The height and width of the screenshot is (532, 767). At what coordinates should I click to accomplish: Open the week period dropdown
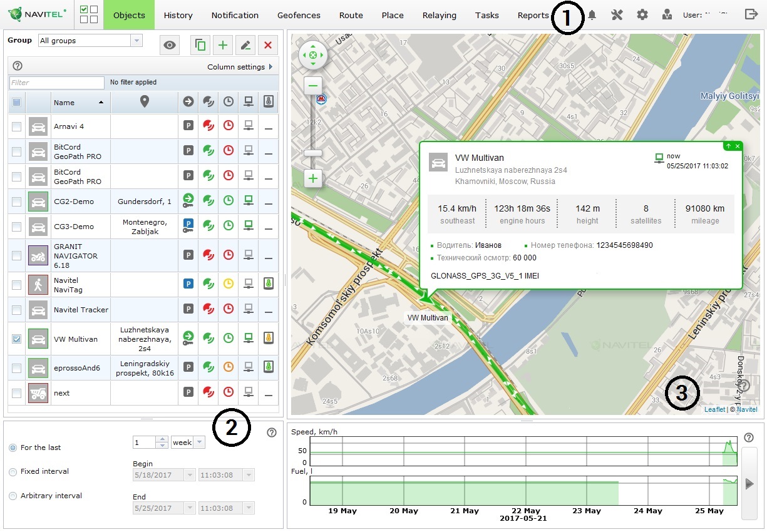point(188,442)
